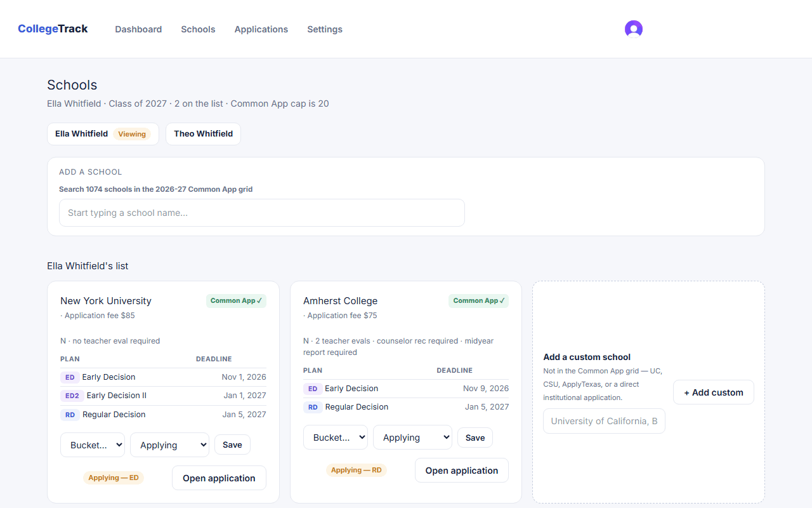Viewport: 812px width, 508px height.
Task: Select Amherst's Early Decision Nov 9, 2026 row
Action: pyautogui.click(x=406, y=389)
